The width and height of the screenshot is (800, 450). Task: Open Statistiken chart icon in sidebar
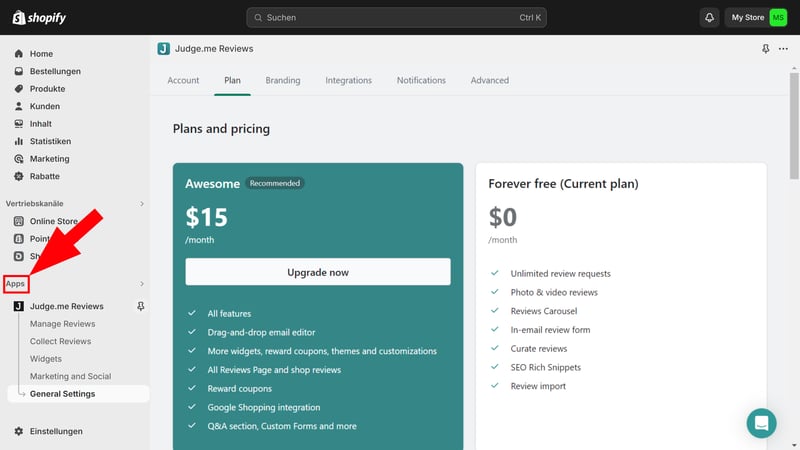click(x=19, y=141)
